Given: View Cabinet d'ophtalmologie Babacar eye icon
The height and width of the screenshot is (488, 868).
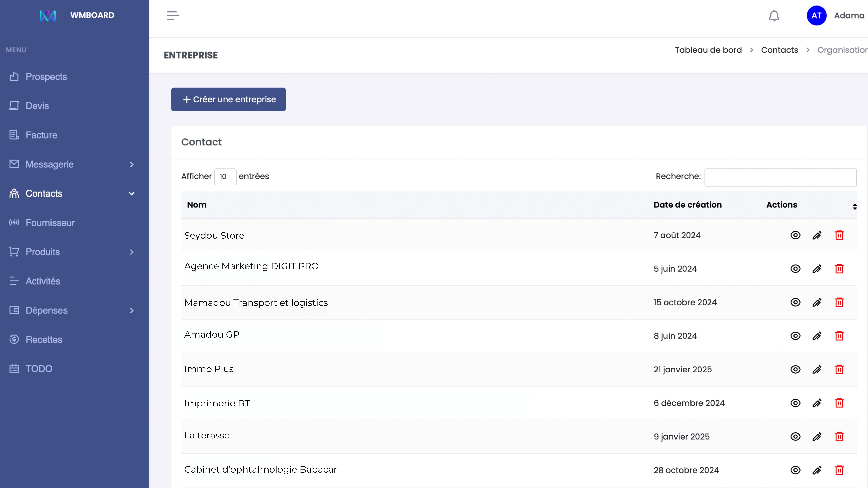Looking at the screenshot, I should [795, 470].
